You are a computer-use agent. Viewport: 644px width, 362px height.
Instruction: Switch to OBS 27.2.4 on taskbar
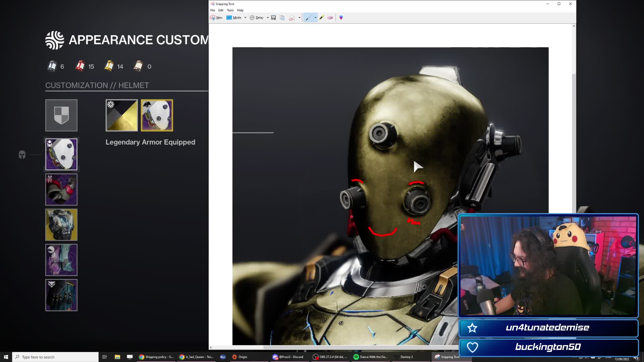330,357
